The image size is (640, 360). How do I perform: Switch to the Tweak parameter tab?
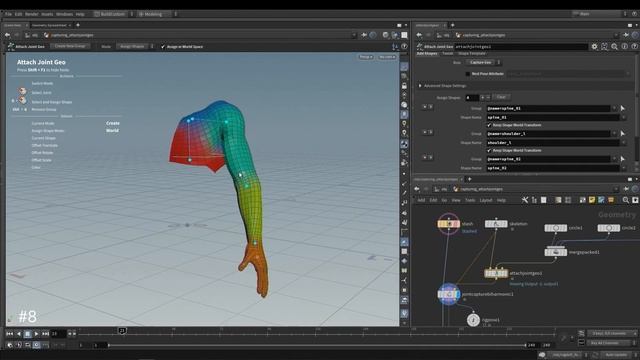[x=447, y=53]
